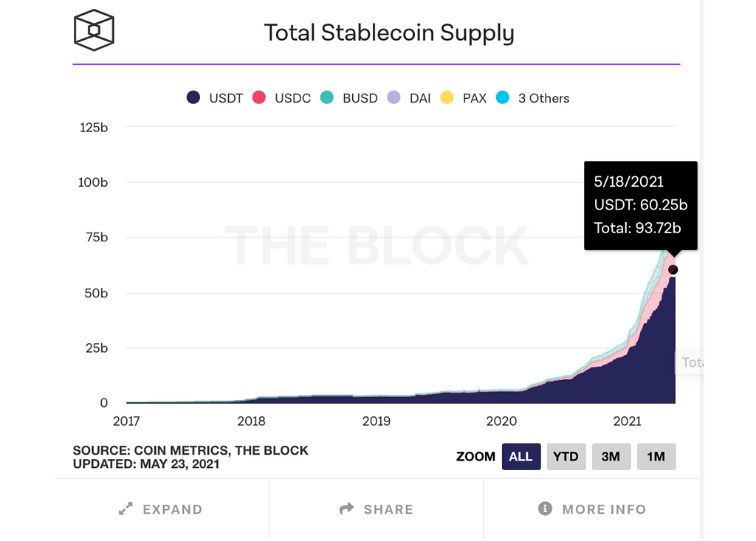Set zoom range to 3M
Screen dimensions: 756x541
(x=611, y=456)
